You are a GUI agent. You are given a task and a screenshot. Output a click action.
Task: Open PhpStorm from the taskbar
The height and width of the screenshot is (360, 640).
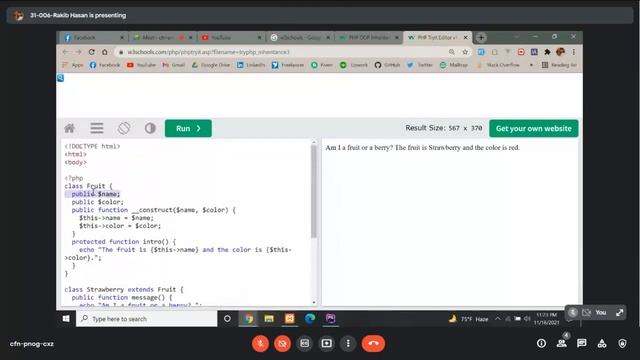point(330,319)
